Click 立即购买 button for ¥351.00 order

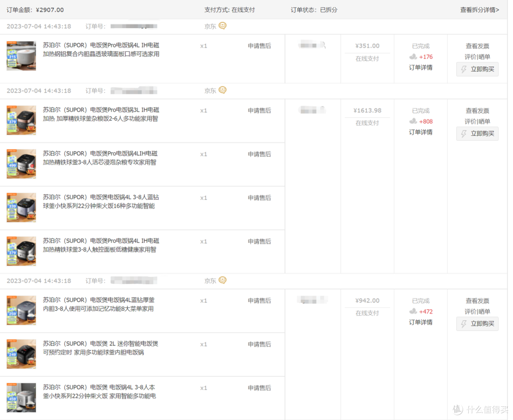pyautogui.click(x=477, y=69)
